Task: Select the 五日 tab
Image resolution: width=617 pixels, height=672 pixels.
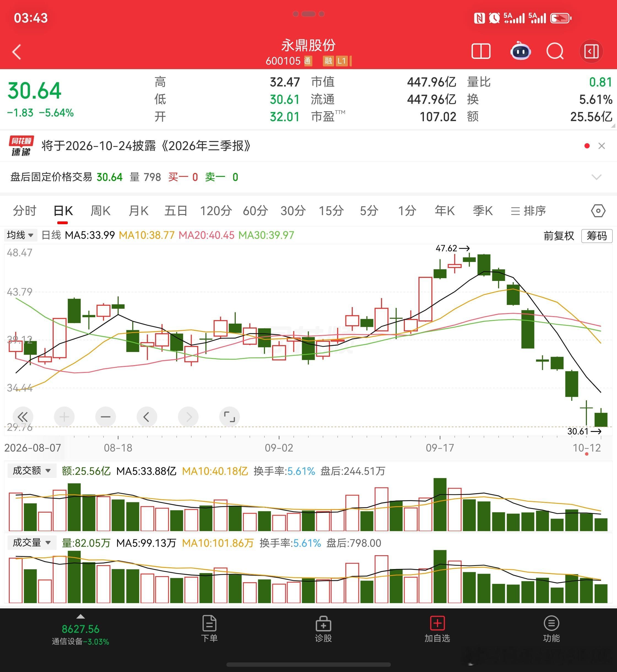Action: (176, 211)
